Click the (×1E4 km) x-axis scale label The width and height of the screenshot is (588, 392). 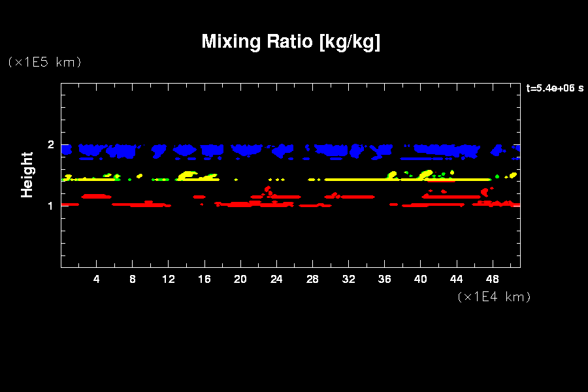click(x=494, y=297)
